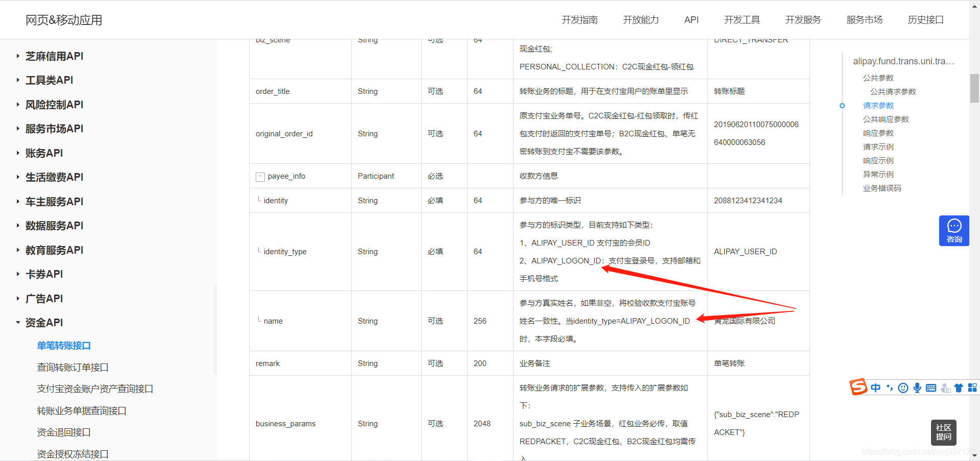Toggle punctuation mode on Sogou toolbar
The width and height of the screenshot is (980, 461).
(890, 388)
